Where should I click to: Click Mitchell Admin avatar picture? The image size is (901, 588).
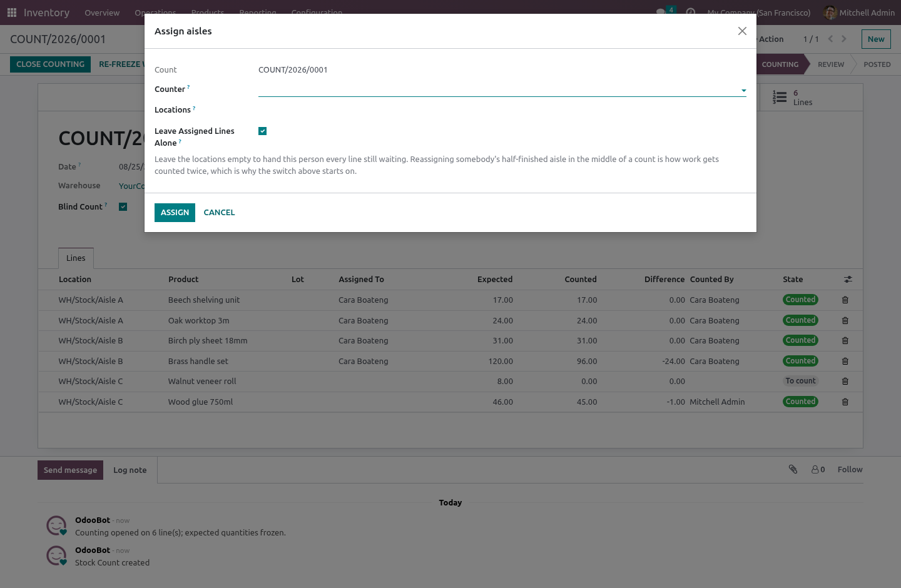pos(830,13)
